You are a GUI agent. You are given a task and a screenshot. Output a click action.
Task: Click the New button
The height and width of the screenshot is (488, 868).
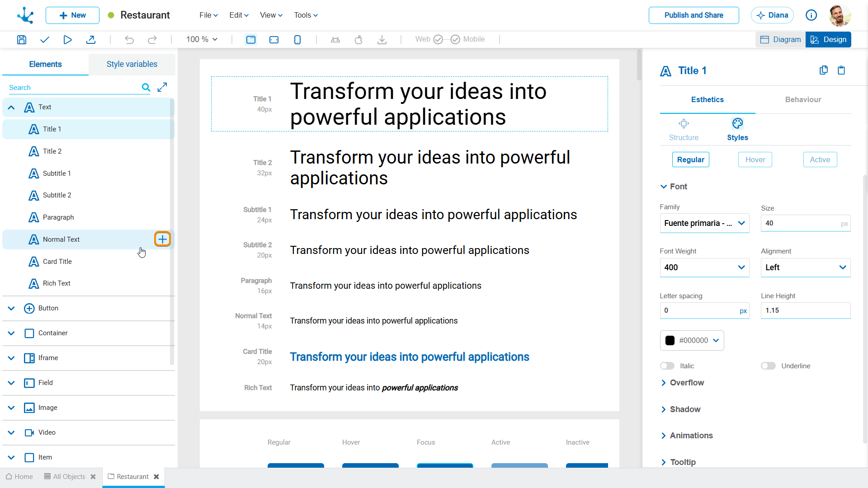point(72,15)
